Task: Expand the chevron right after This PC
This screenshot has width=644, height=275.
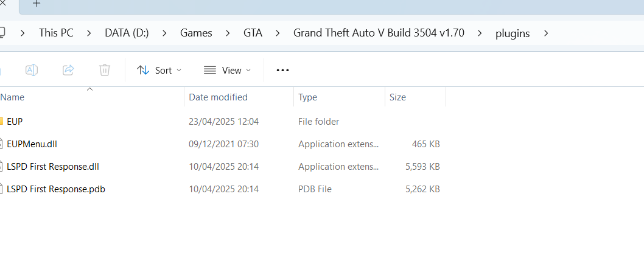Action: [89, 33]
